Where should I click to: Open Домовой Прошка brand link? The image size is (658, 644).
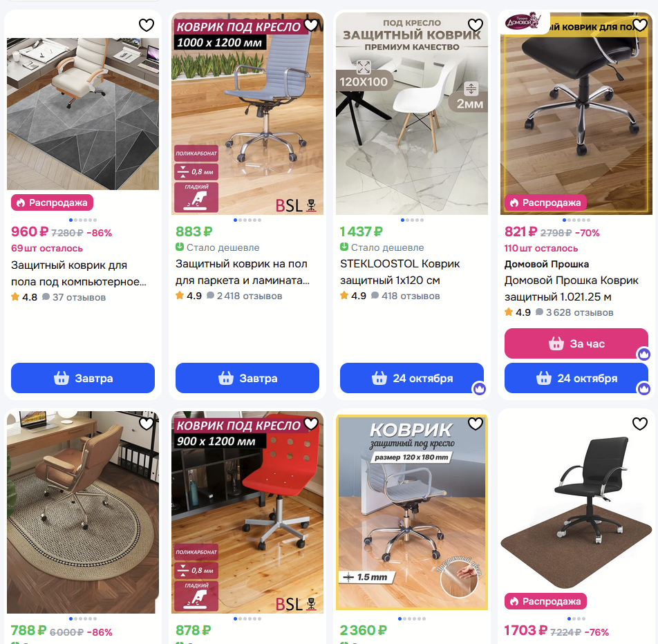546,264
